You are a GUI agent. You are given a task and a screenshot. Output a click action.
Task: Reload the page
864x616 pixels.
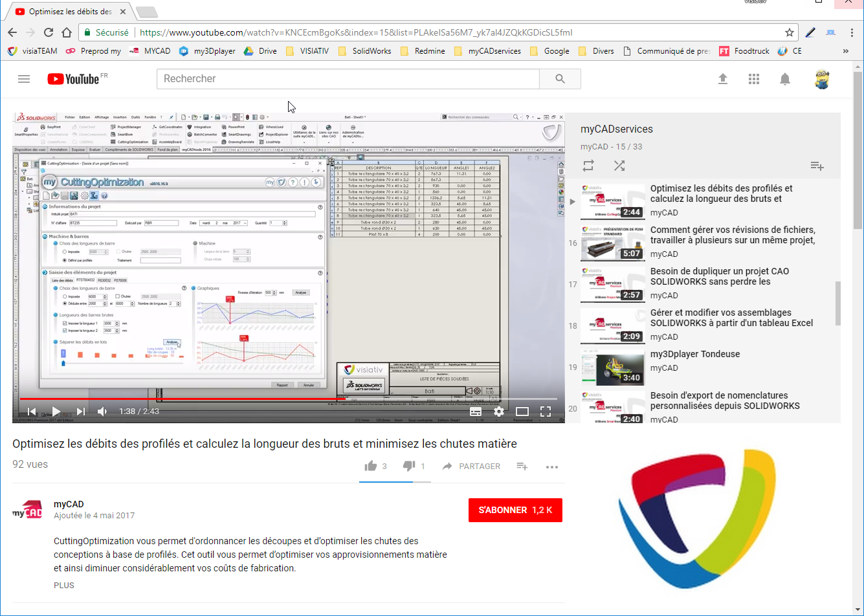coord(49,32)
